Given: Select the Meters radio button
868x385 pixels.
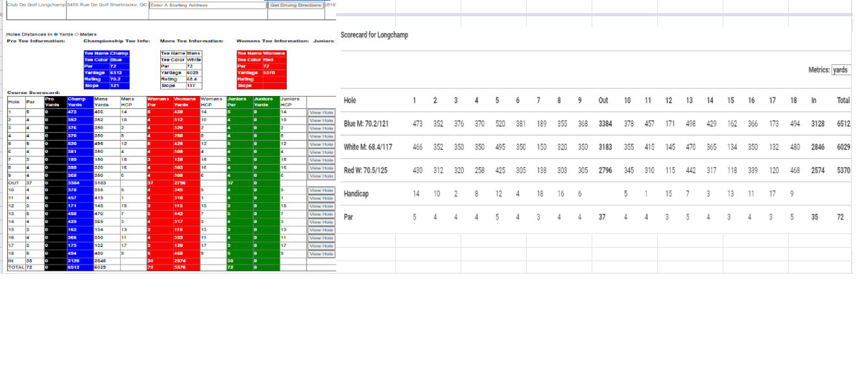Looking at the screenshot, I should tap(77, 34).
